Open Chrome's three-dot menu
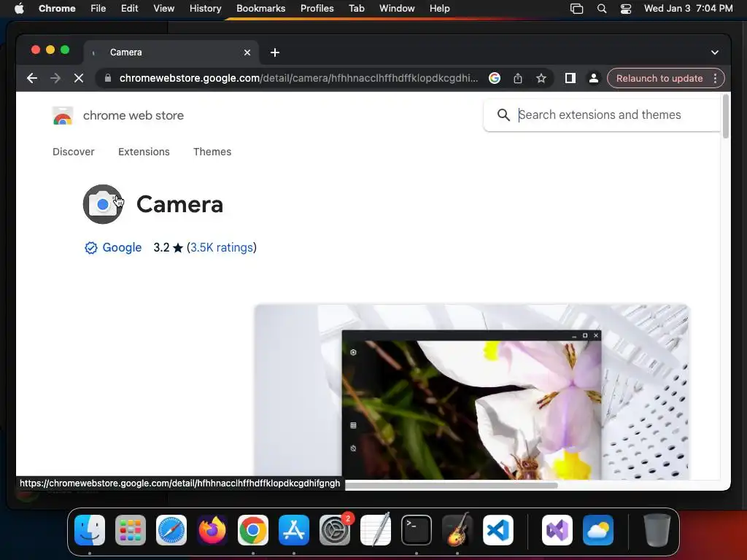 coord(715,78)
